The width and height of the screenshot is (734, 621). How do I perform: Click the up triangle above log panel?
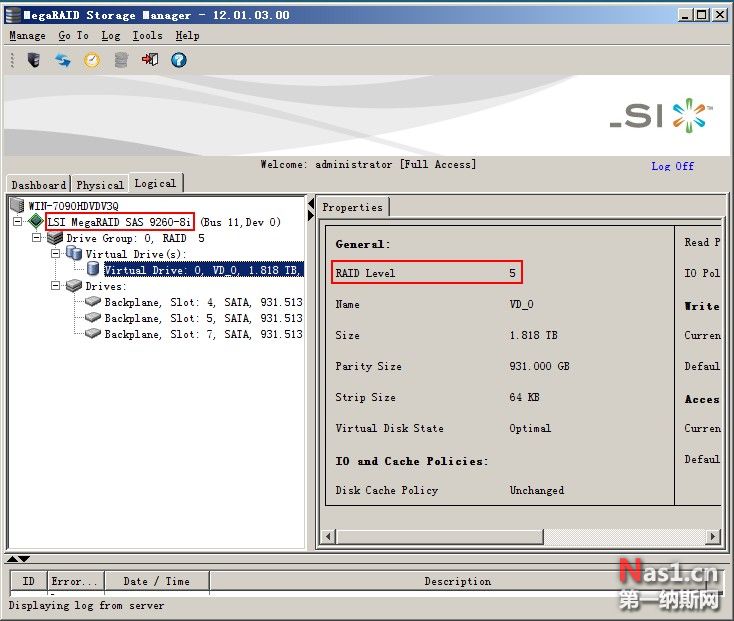point(12,559)
